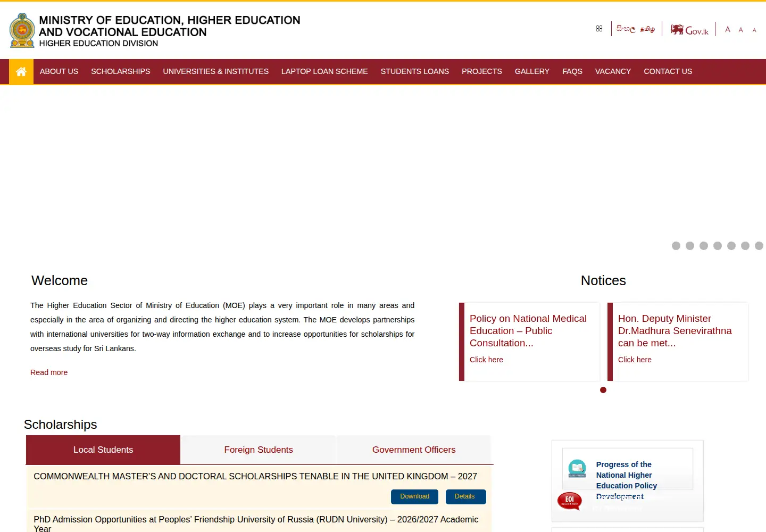Click the teal Policies & Procedures book icon

577,468
